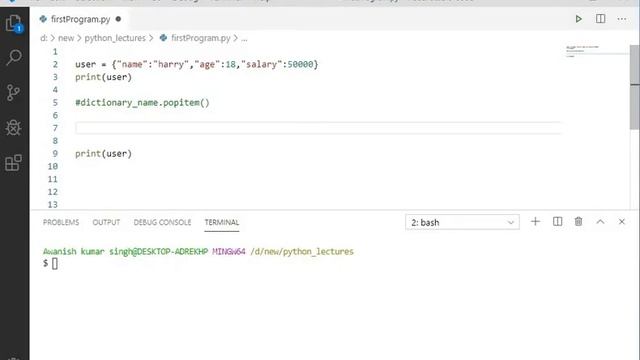Click line number 13 in the gutter

point(53,204)
